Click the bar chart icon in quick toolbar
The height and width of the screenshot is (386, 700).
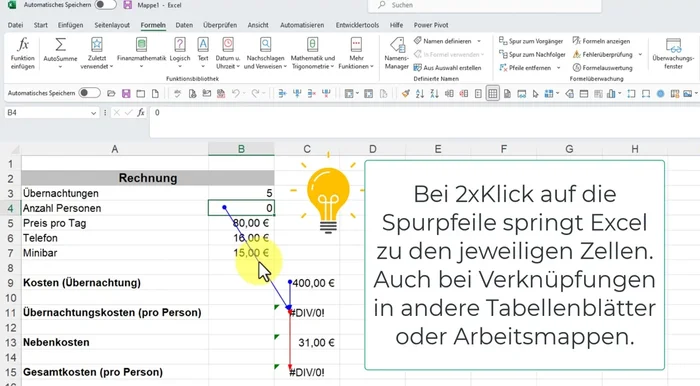pos(611,93)
